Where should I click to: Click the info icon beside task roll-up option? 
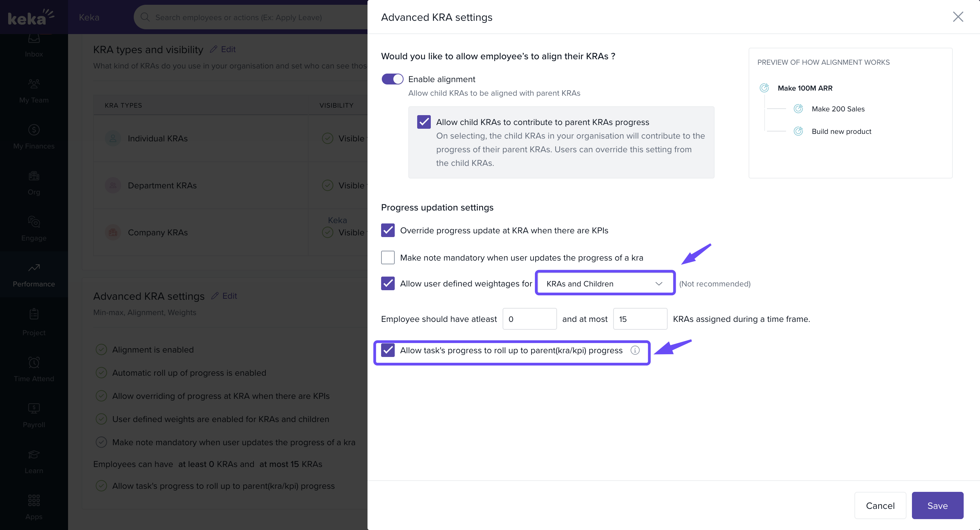pos(635,350)
